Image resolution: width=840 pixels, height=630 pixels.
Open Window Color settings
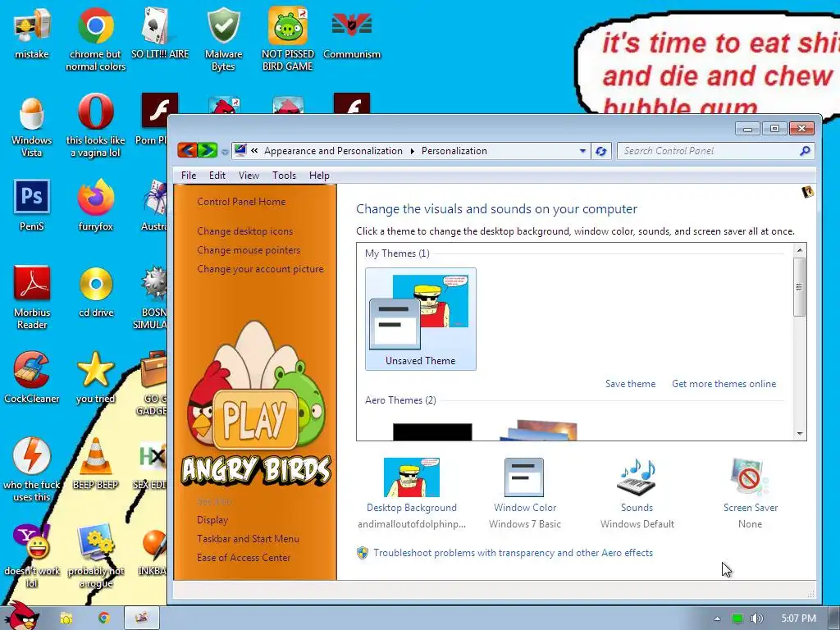pyautogui.click(x=524, y=493)
